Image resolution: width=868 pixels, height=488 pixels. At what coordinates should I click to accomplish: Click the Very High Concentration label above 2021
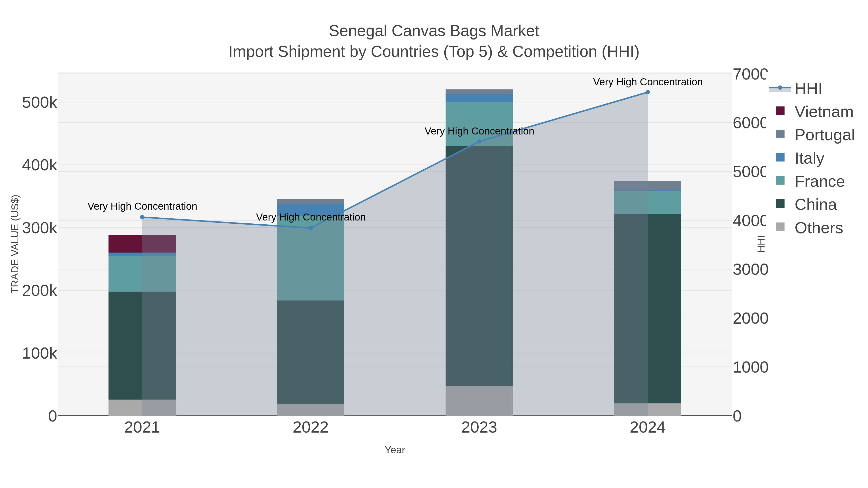pyautogui.click(x=142, y=206)
